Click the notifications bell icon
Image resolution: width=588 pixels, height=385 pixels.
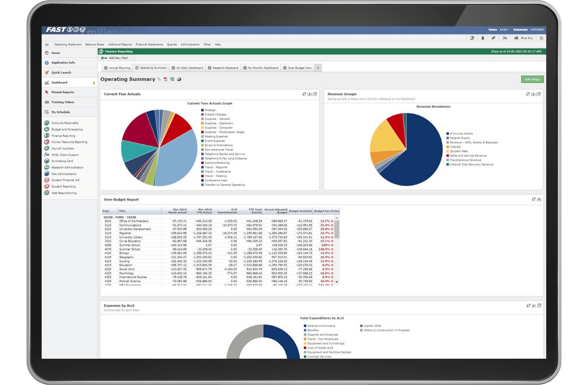click(x=483, y=38)
